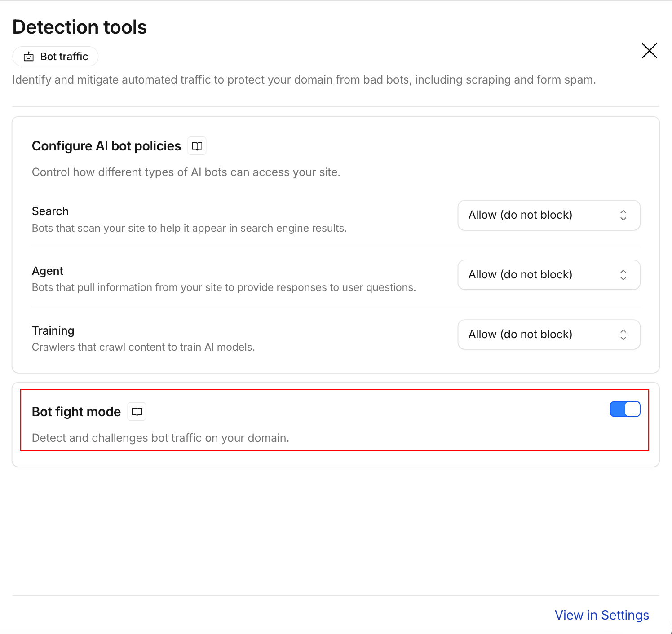Follow the View in Settings link

(x=601, y=615)
